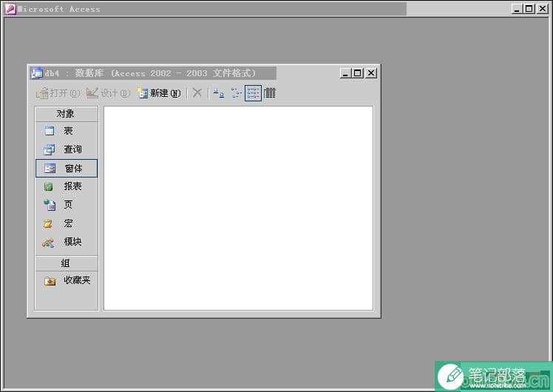Click the delete X icon in toolbar
Viewport: 553px width, 392px height.
tap(197, 93)
